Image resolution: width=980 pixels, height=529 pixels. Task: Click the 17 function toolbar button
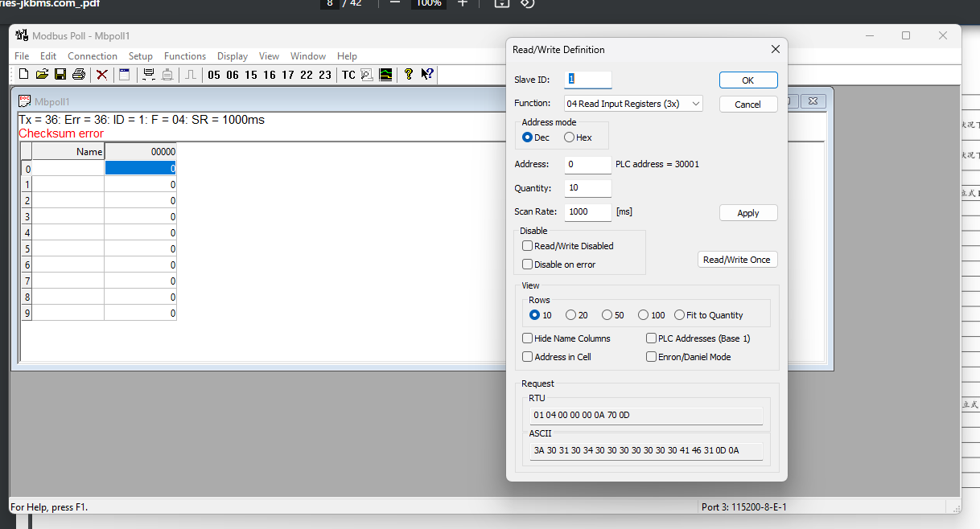pyautogui.click(x=288, y=75)
